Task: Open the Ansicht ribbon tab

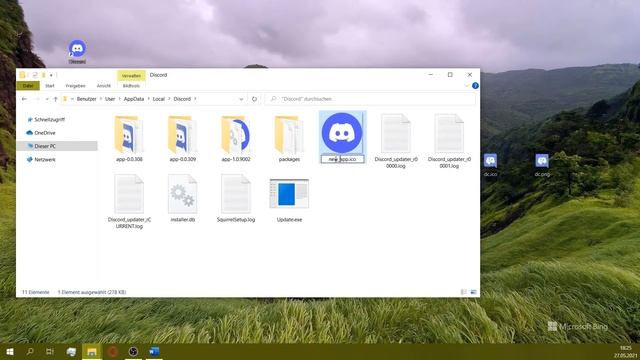Action: click(x=104, y=86)
